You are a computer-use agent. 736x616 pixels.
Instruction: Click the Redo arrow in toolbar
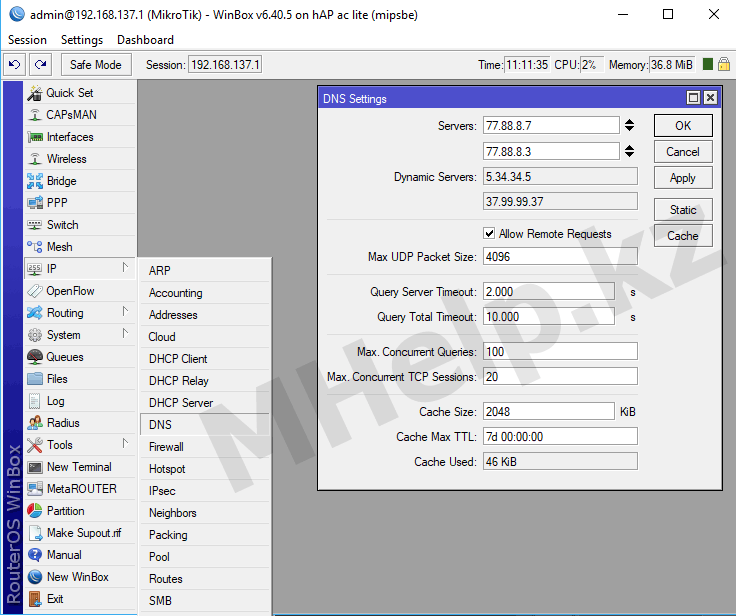[40, 64]
